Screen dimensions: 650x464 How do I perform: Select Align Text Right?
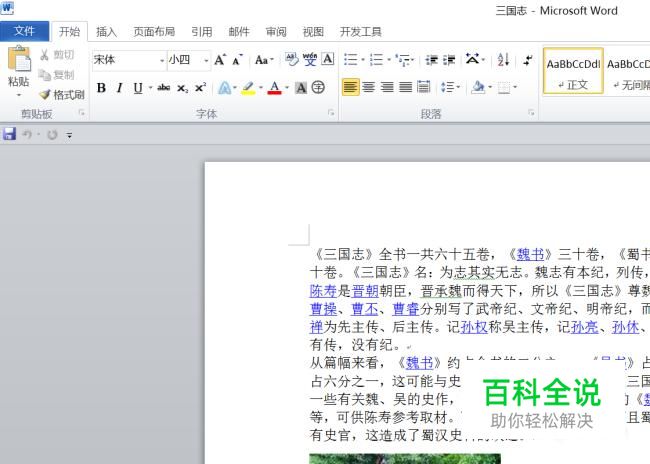point(387,87)
